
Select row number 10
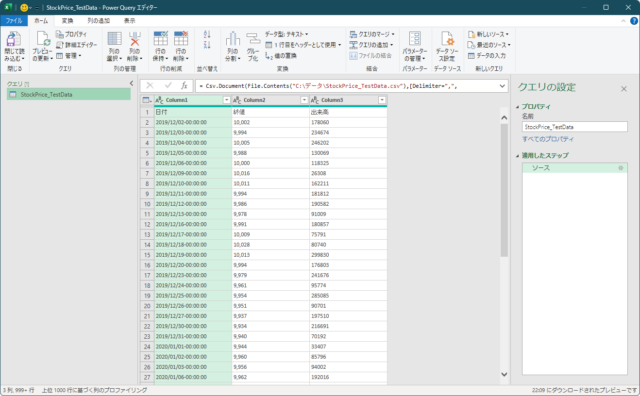pos(147,204)
